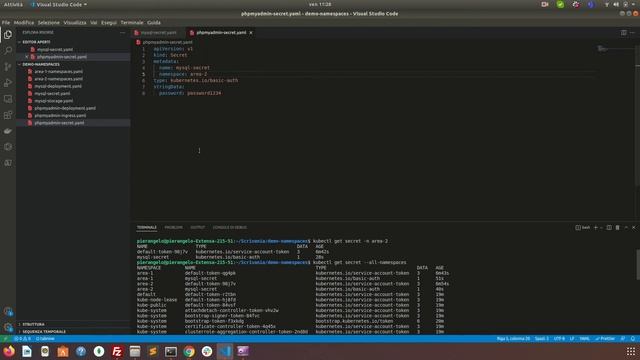Add a new terminal with plus icon
This screenshot has width=640, height=360.
(x=596, y=227)
